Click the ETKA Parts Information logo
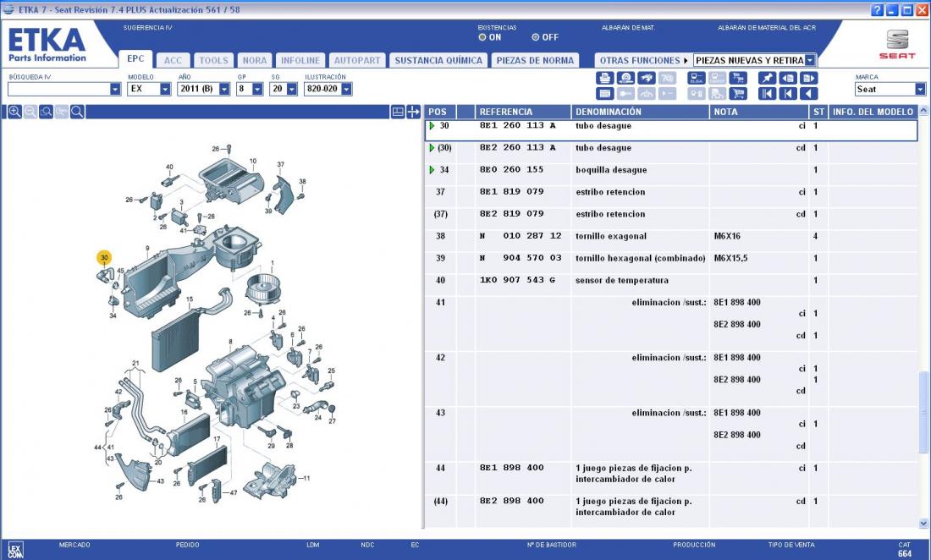 click(x=47, y=46)
